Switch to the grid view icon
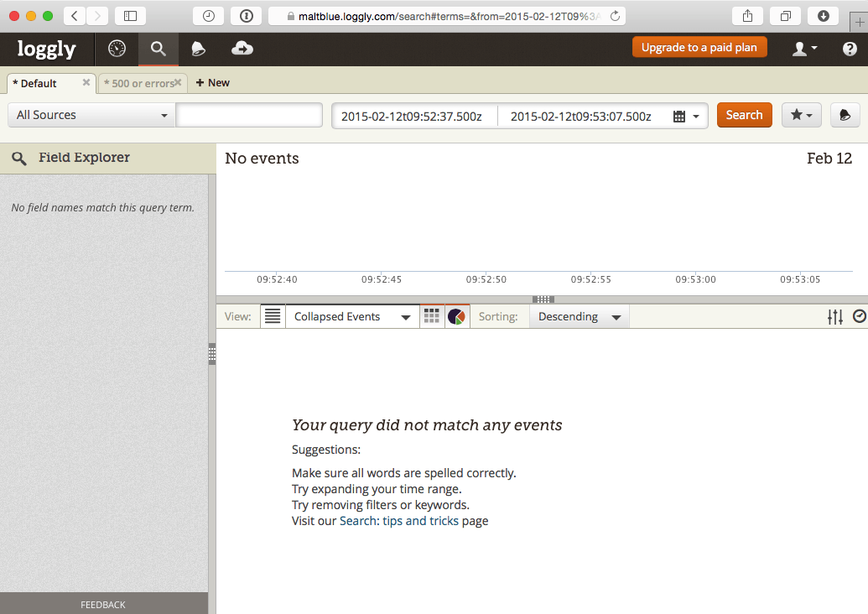Image resolution: width=868 pixels, height=614 pixels. coord(432,316)
